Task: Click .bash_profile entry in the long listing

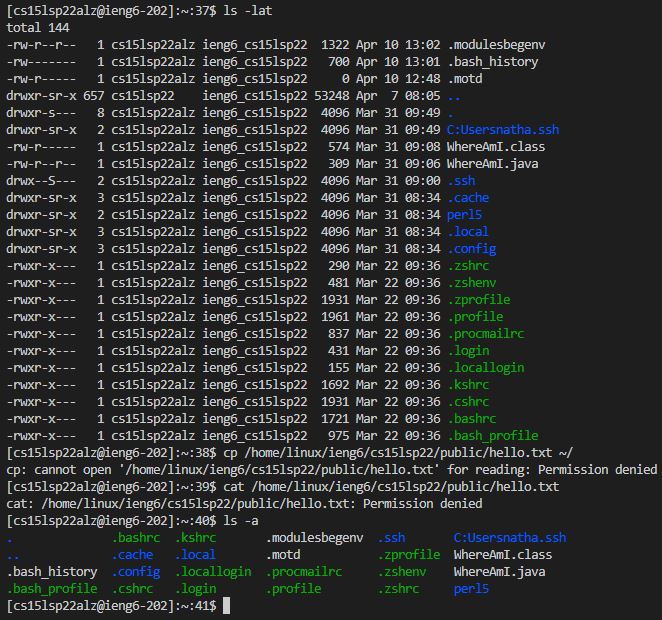Action: [492, 435]
